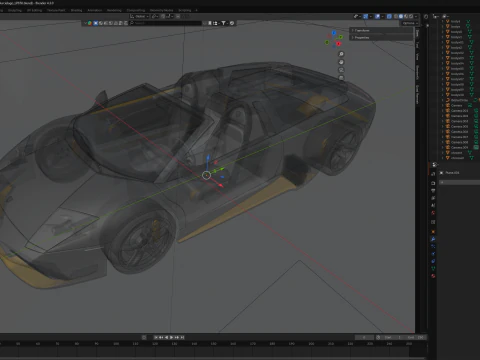Open pivot point dropdown

155,16
